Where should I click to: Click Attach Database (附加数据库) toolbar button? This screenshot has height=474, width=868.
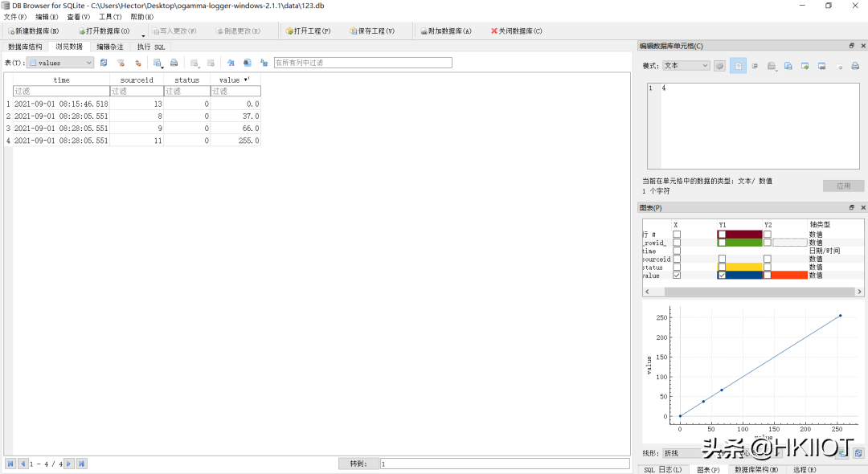445,31
